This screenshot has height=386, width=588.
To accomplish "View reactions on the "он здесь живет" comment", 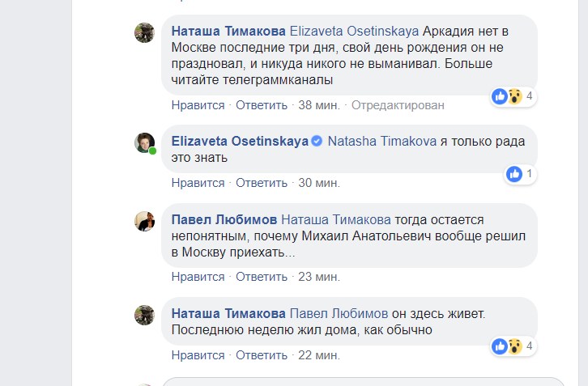I will 512,346.
